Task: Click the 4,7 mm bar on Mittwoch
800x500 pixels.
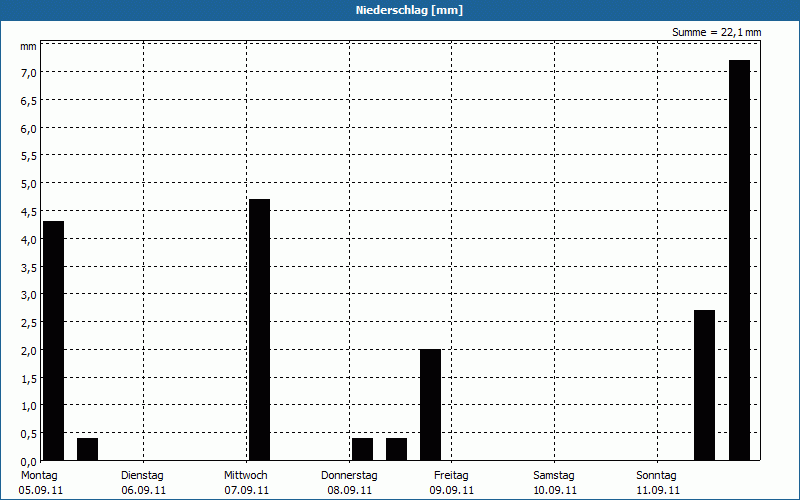Action: (x=259, y=330)
